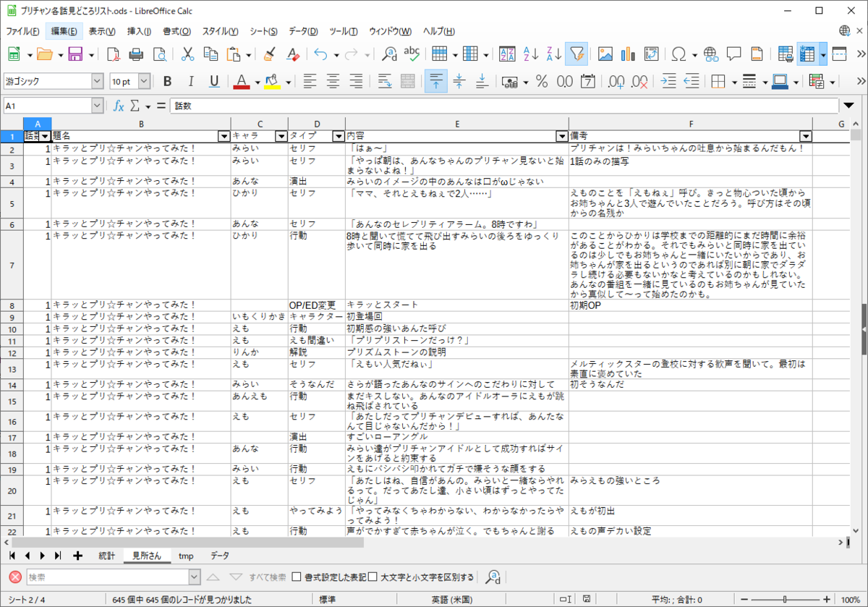This screenshot has width=868, height=607.
Task: Click the Sort dialog icon (AZ/ZA)
Action: 508,54
